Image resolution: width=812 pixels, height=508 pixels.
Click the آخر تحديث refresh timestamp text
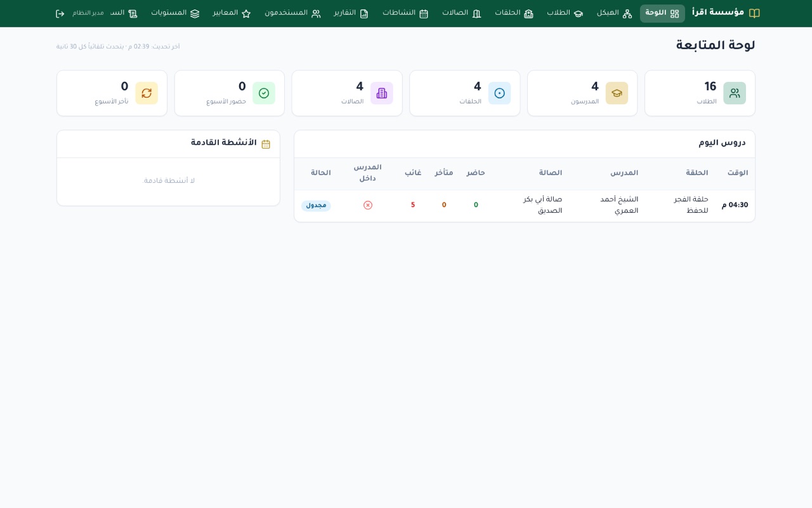118,47
